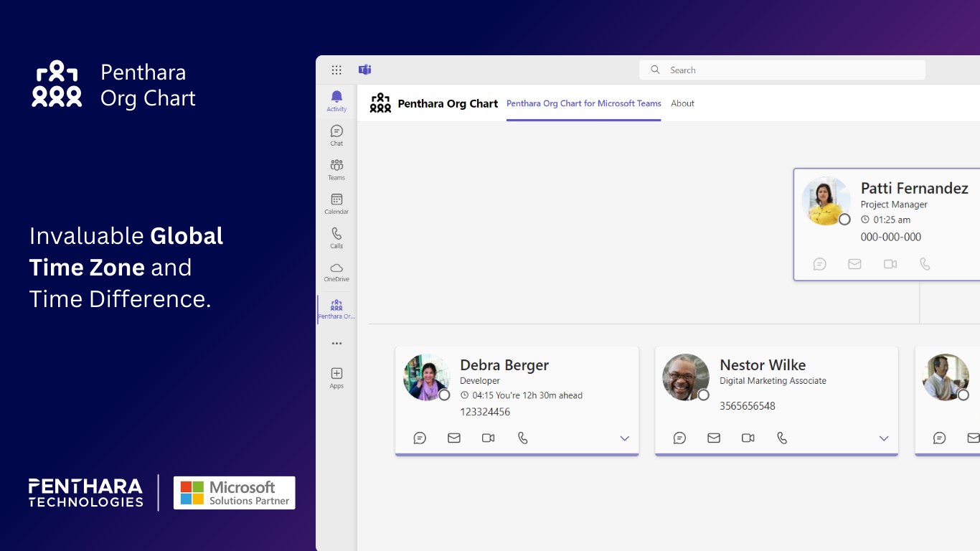Click phone number 123324456
This screenshot has width=980, height=551.
coord(485,412)
